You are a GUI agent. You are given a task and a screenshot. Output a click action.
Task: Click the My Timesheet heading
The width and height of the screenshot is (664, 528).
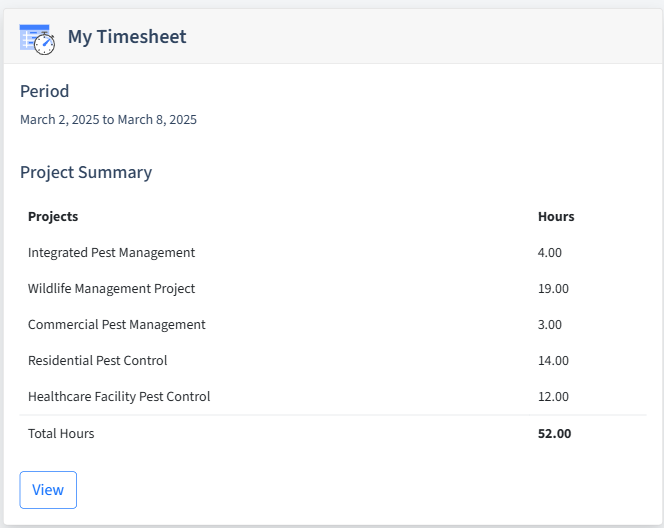[127, 37]
